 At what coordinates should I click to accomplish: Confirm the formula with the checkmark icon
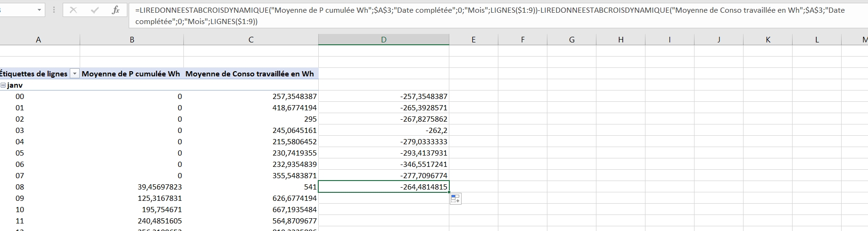[95, 10]
